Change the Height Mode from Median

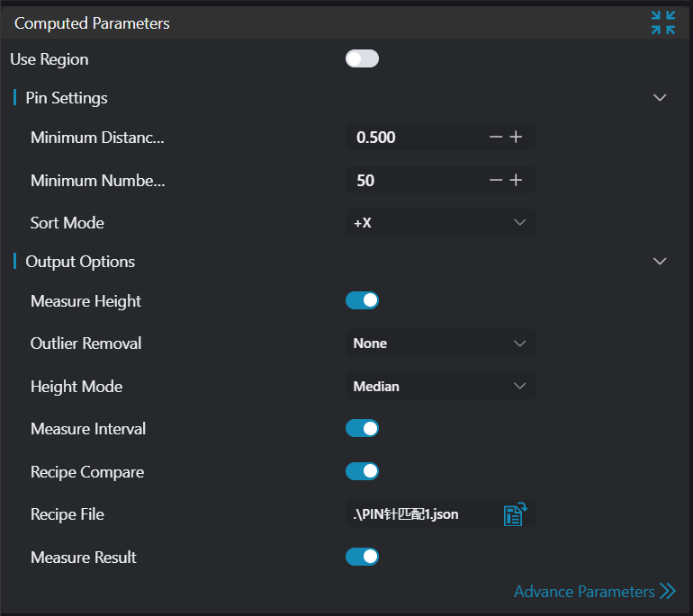[x=440, y=387]
